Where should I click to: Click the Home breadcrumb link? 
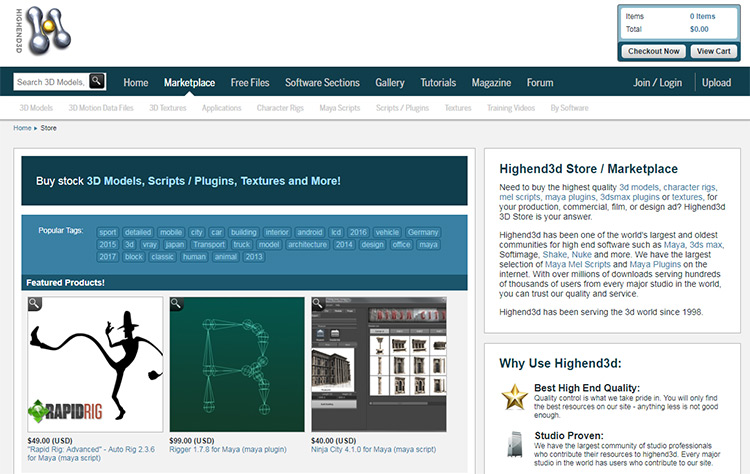(22, 128)
